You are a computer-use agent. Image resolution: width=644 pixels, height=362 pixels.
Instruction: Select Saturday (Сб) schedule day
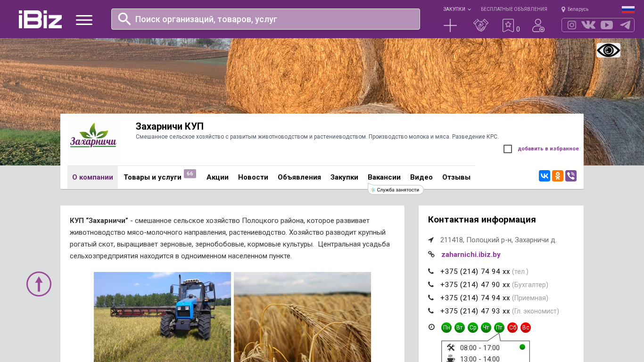(x=512, y=328)
